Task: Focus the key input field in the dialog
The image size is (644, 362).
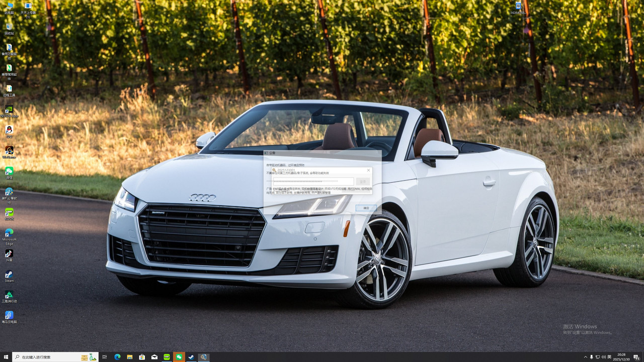Action: pyautogui.click(x=312, y=182)
